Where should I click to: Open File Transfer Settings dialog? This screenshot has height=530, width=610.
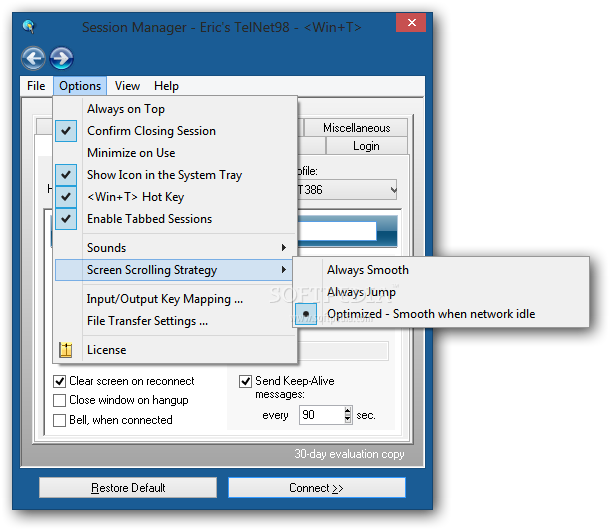click(x=175, y=321)
